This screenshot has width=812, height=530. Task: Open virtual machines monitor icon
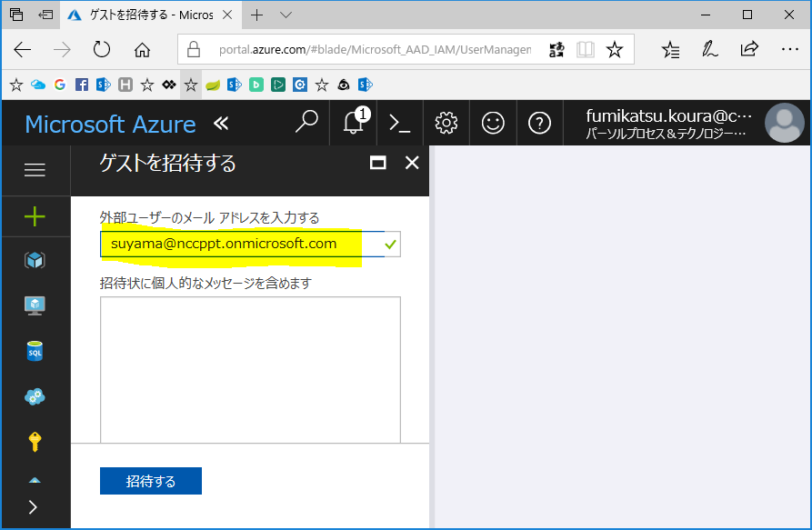[x=35, y=305]
